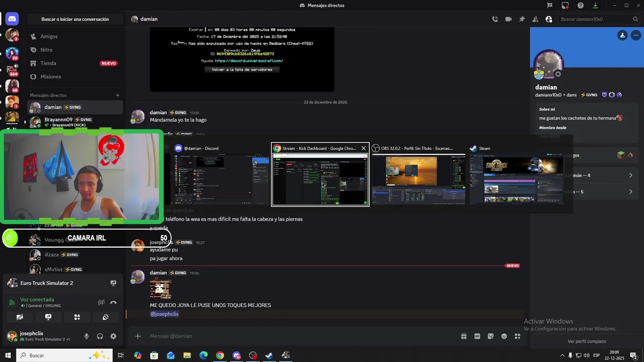
Task: Hide the user profile side panel
Action: click(x=548, y=19)
